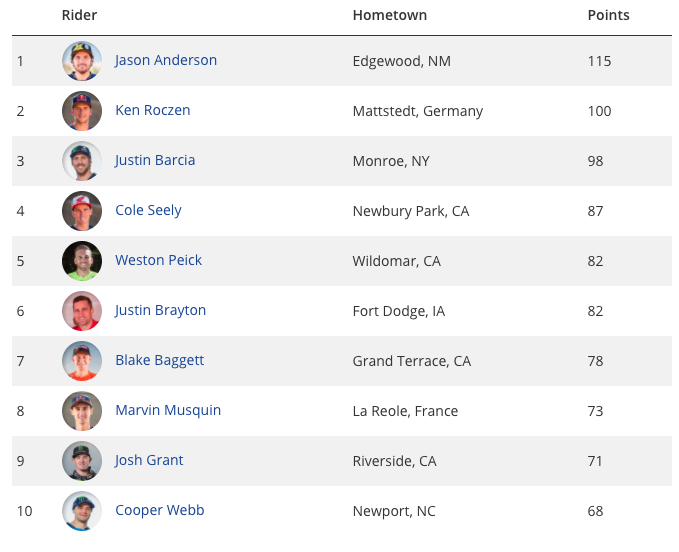This screenshot has height=552, width=679.
Task: Select Justin Barcia's avatar image
Action: coord(82,161)
